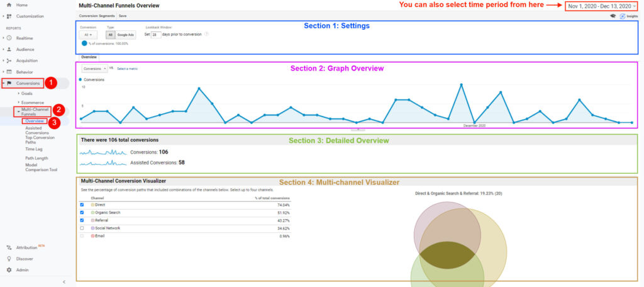Collapse the Multi-Channel Funnels arrow
The width and height of the screenshot is (644, 287).
click(x=18, y=111)
